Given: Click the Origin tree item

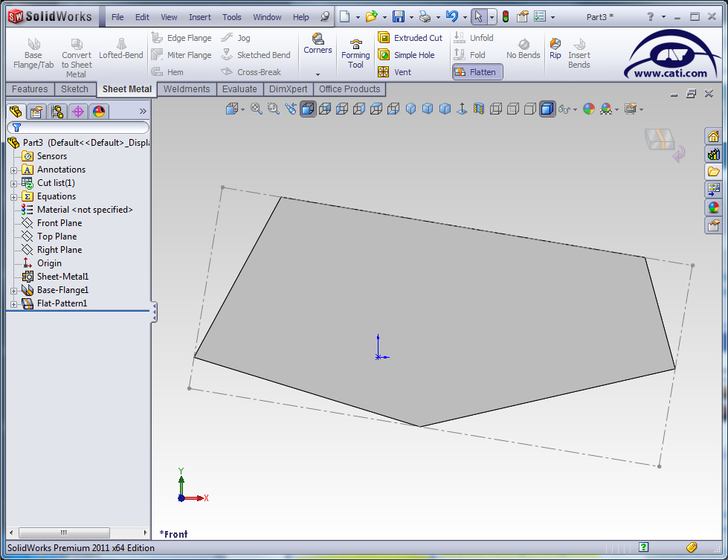Looking at the screenshot, I should [42, 263].
